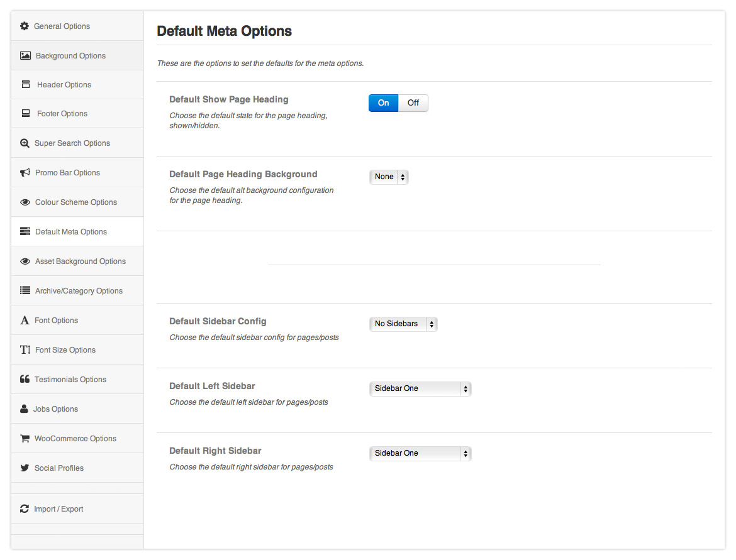Expand the Default Sidebar Config dropdown
Viewport: 736px width, 560px height.
click(x=403, y=324)
